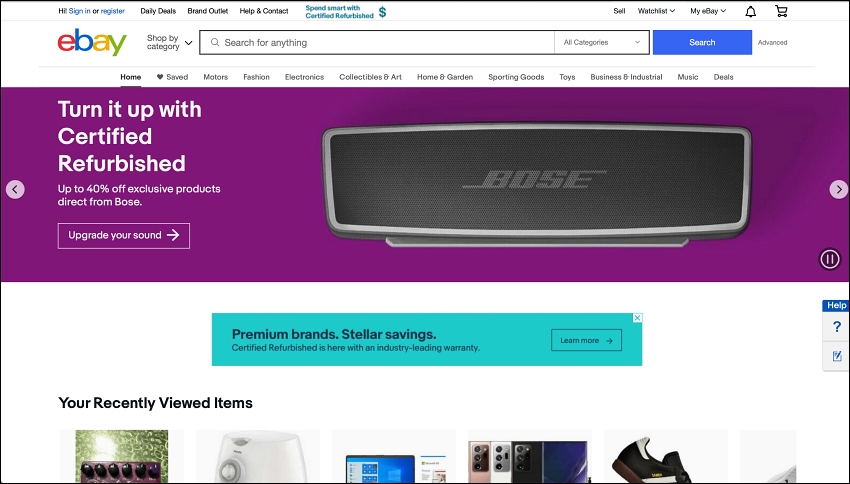Click the Search for anything field
Viewport: 850px width, 484px height.
click(x=377, y=42)
